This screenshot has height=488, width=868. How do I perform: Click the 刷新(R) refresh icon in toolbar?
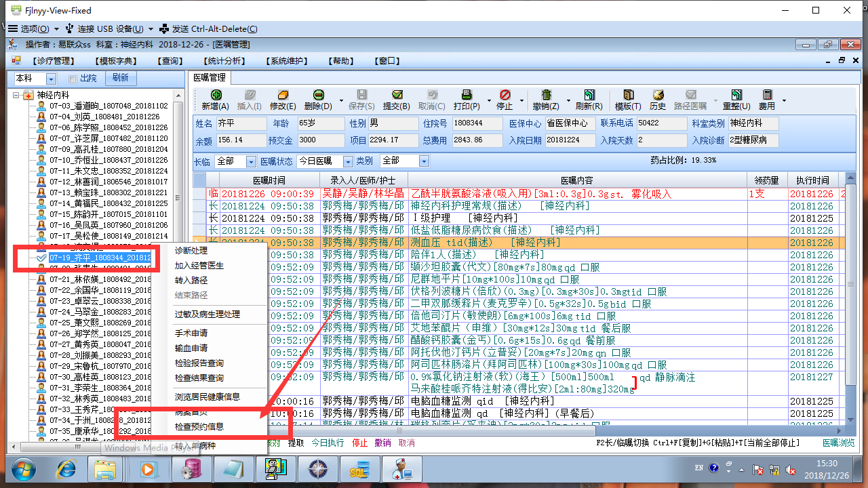pos(589,96)
